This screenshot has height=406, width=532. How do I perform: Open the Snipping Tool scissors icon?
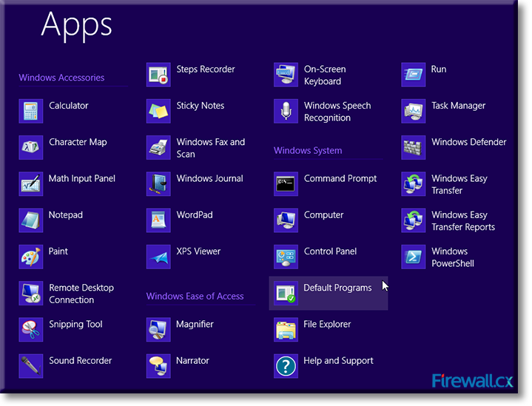coord(31,329)
